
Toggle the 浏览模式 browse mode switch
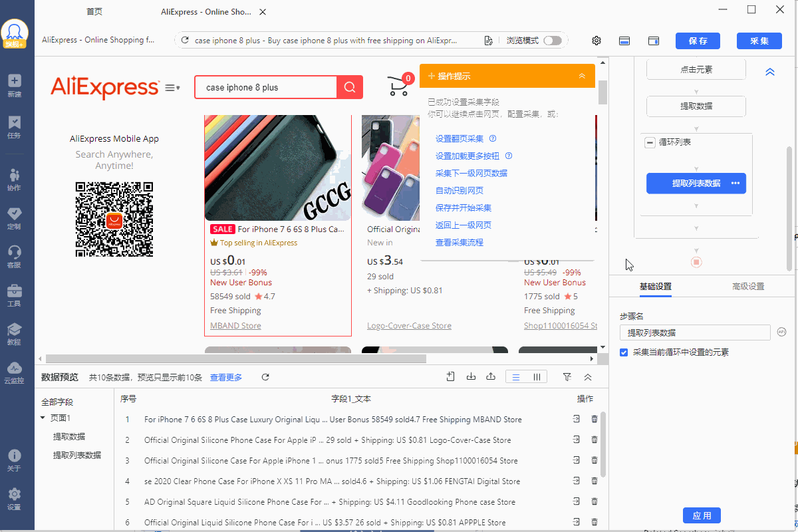coord(552,41)
